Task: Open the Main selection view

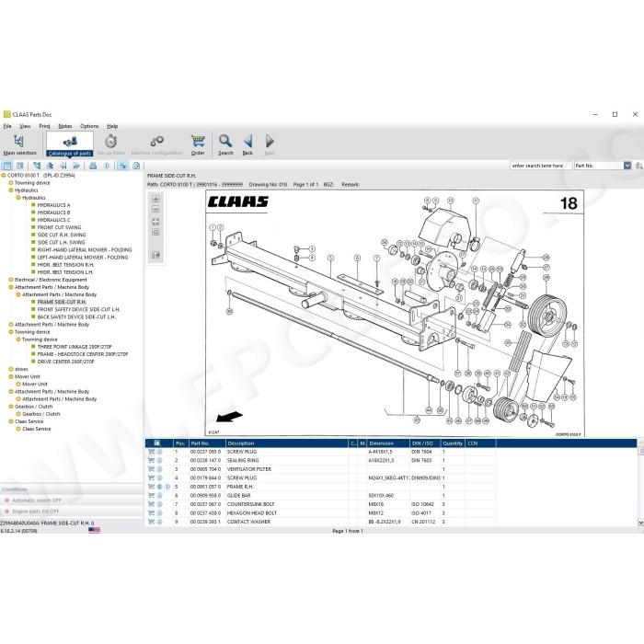Action: (x=19, y=144)
